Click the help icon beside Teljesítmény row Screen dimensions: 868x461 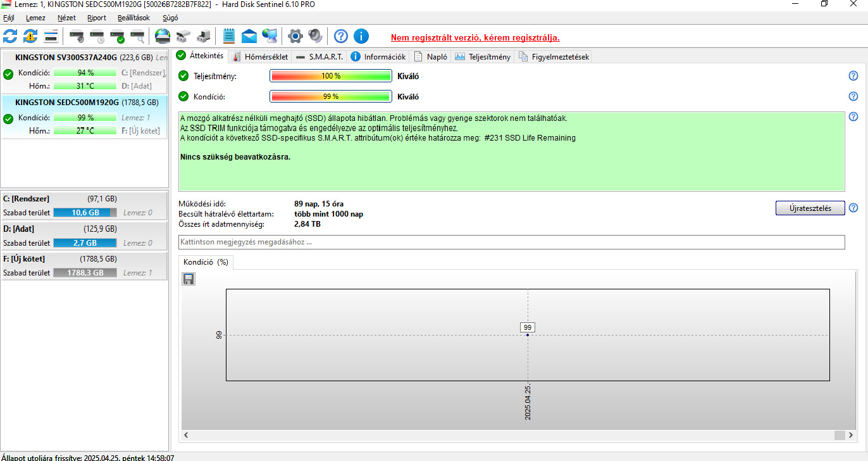pyautogui.click(x=853, y=76)
